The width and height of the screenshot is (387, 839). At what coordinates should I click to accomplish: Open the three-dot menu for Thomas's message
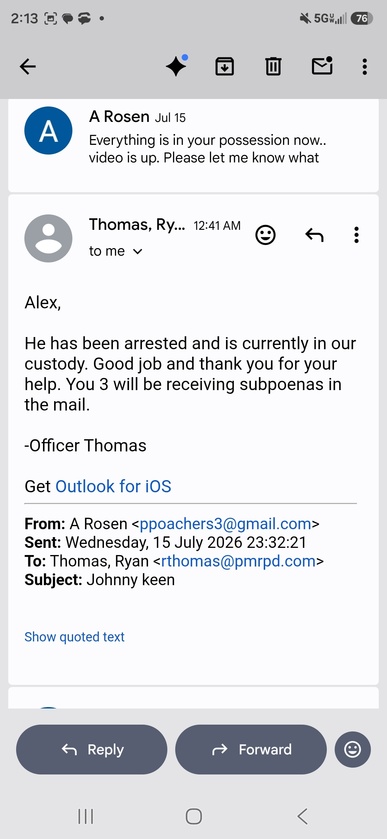pos(356,234)
